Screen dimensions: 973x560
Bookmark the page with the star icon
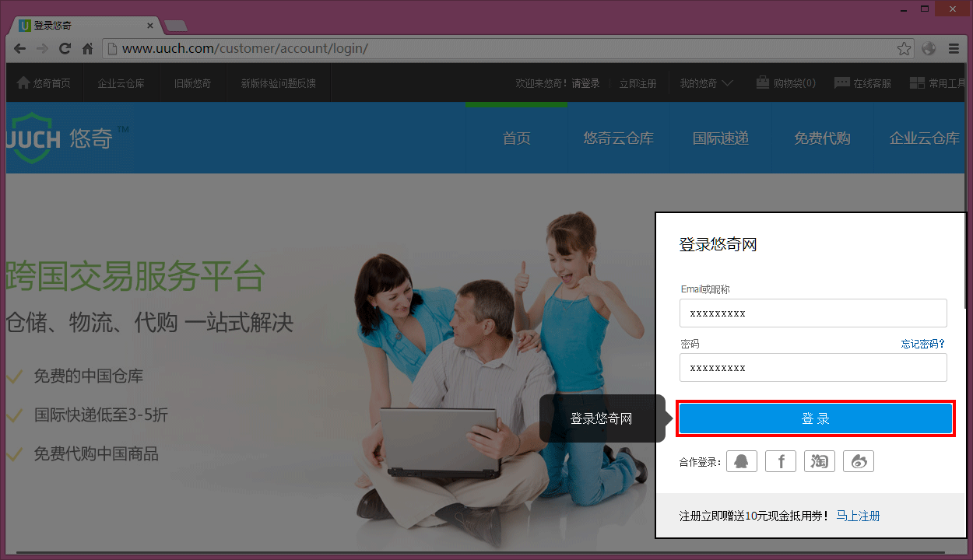pyautogui.click(x=904, y=48)
